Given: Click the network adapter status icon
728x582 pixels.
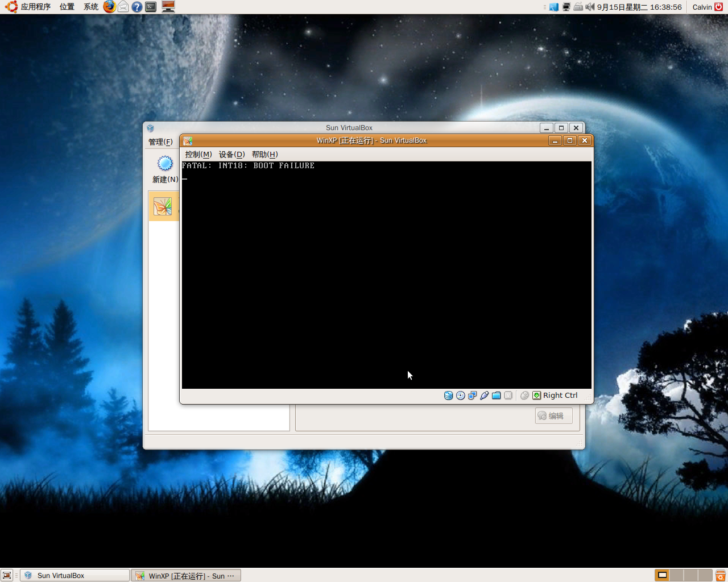Looking at the screenshot, I should click(473, 396).
